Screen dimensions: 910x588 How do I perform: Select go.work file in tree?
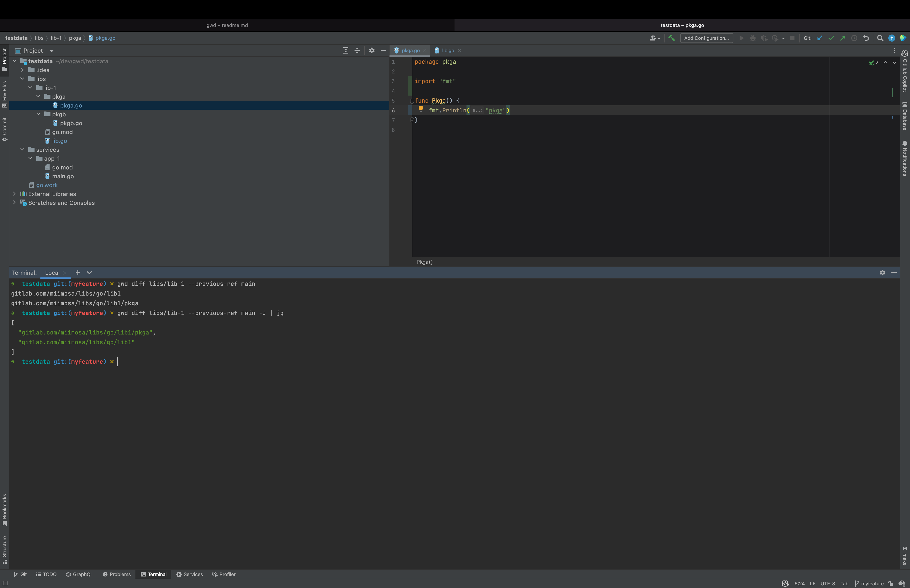(47, 185)
